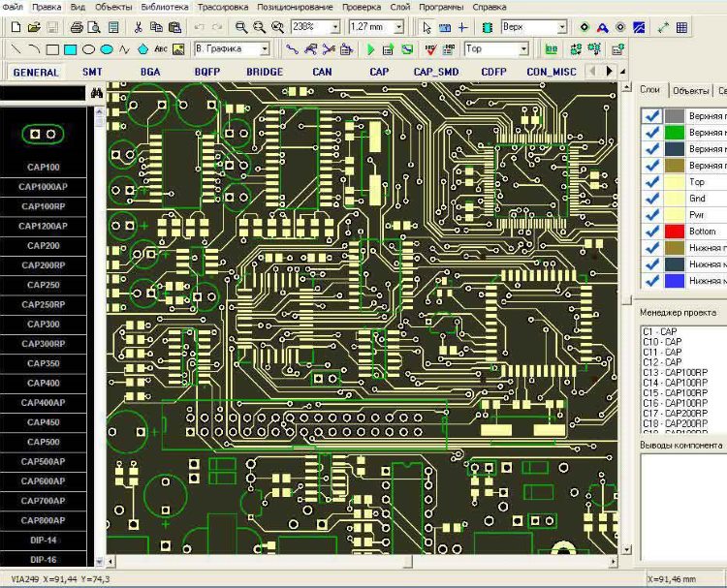Open the 1.27 mm grid size dropdown
Image resolution: width=727 pixels, height=588 pixels.
[398, 27]
